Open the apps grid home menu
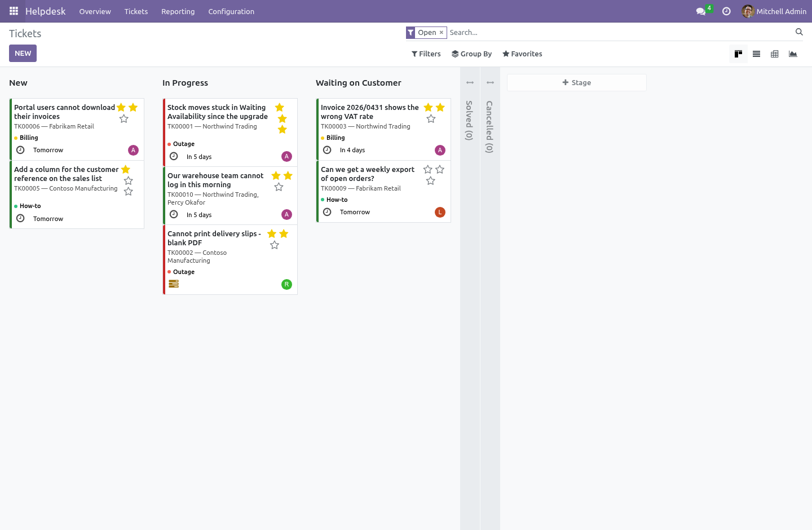 [x=14, y=11]
